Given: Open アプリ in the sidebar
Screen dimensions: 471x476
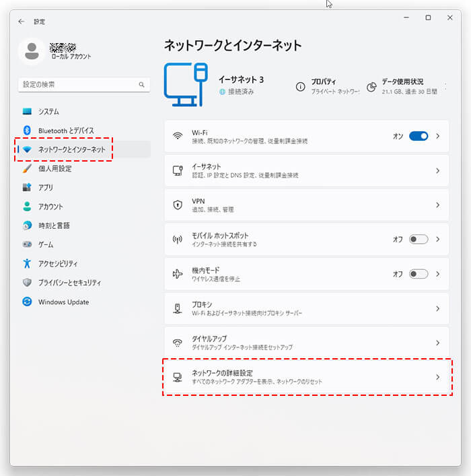Looking at the screenshot, I should tap(84, 187).
